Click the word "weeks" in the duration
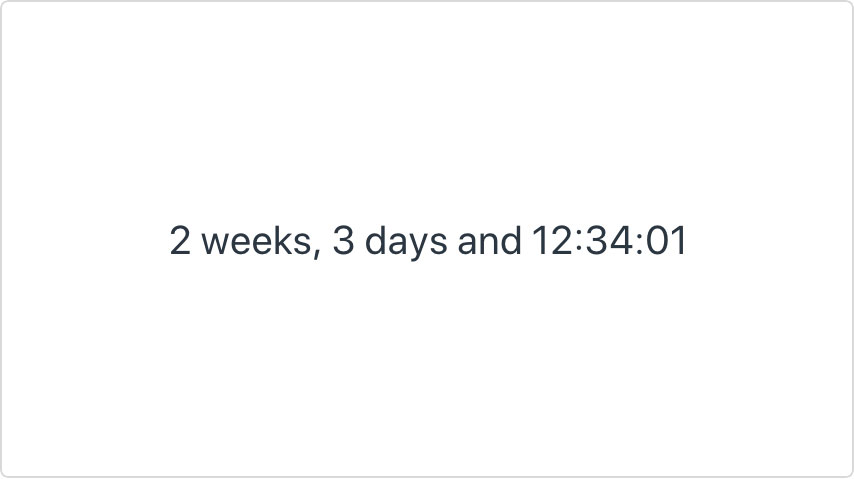This screenshot has width=854, height=479. (x=257, y=240)
